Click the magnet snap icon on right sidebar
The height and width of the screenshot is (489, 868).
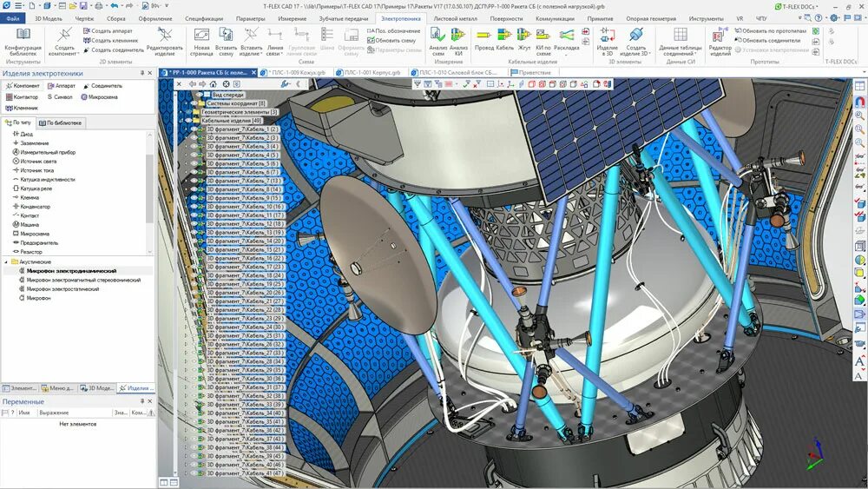tap(859, 102)
